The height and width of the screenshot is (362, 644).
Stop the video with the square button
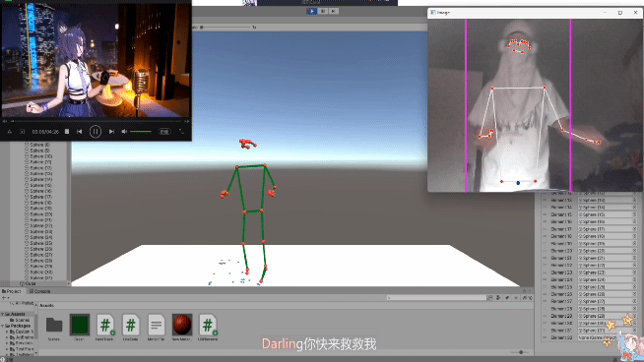click(67, 132)
